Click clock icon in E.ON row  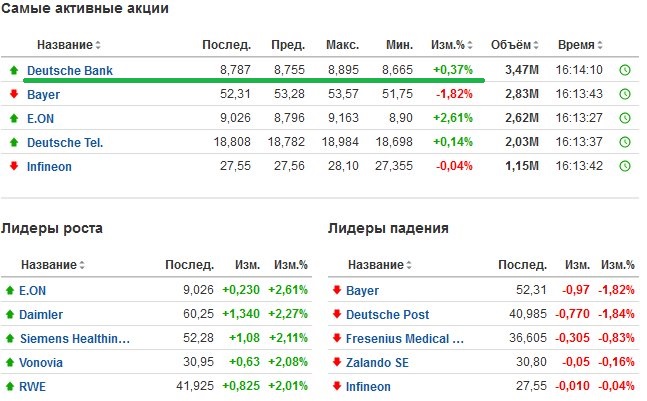point(625,118)
